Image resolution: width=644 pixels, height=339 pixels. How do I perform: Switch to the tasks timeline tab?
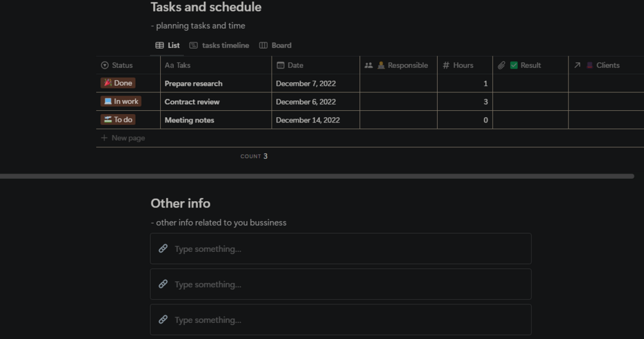[x=225, y=45]
